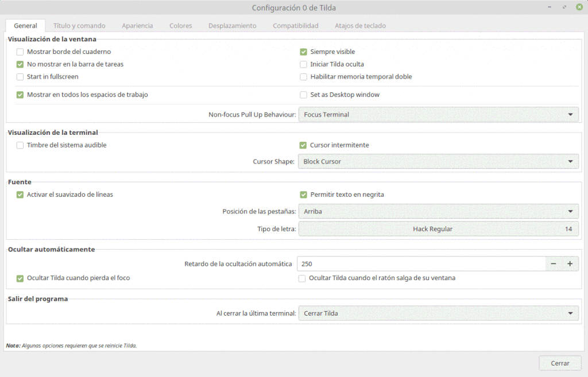
Task: Enable 'Iniciar Tilda oculta'
Action: pos(303,64)
